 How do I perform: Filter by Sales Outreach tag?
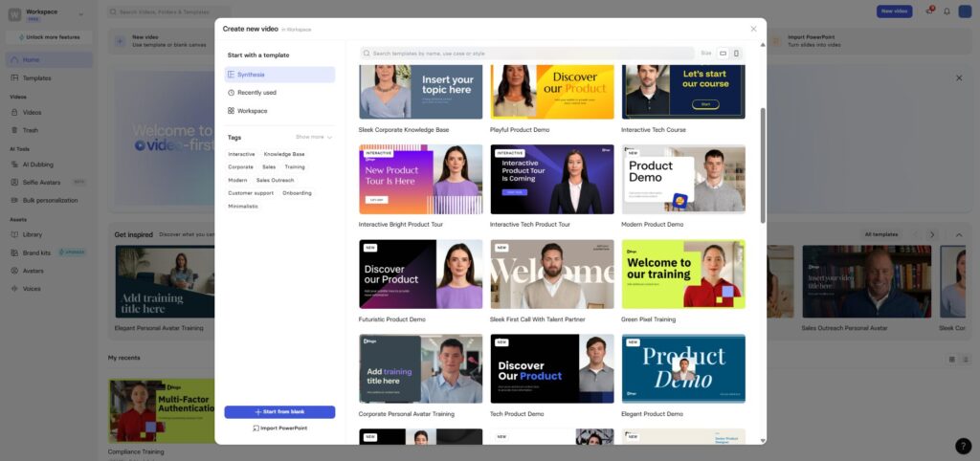click(x=275, y=181)
